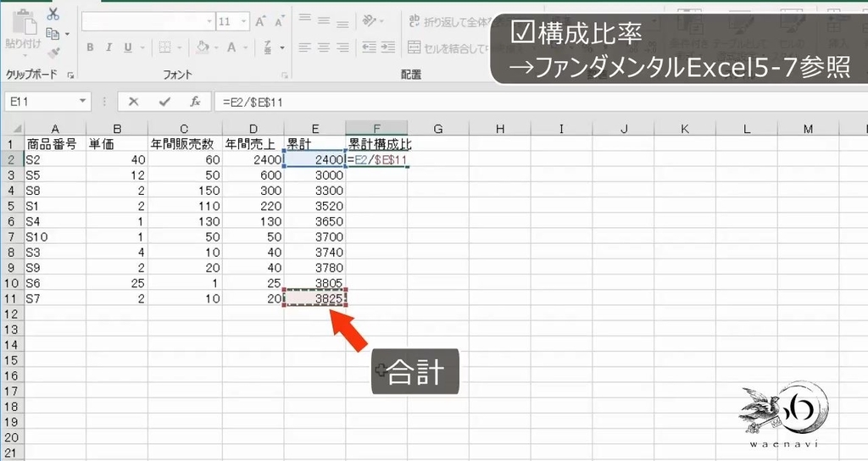
Task: Click cell A7 containing S10
Action: point(55,237)
